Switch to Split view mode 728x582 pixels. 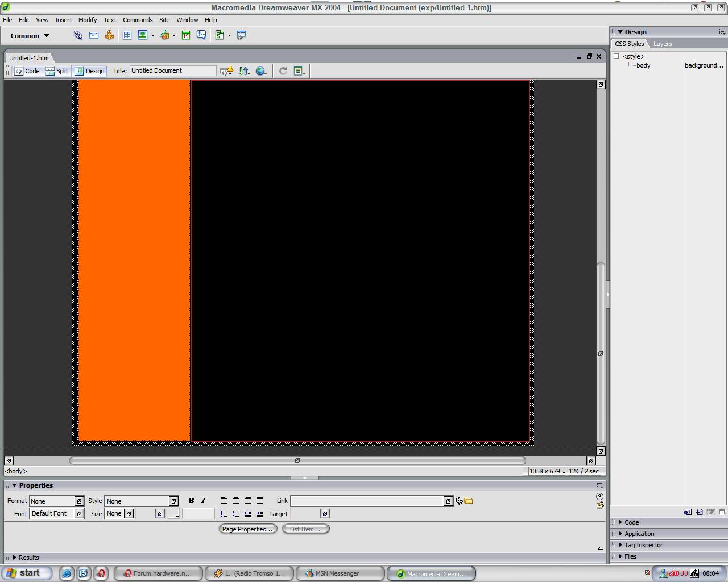pyautogui.click(x=57, y=71)
